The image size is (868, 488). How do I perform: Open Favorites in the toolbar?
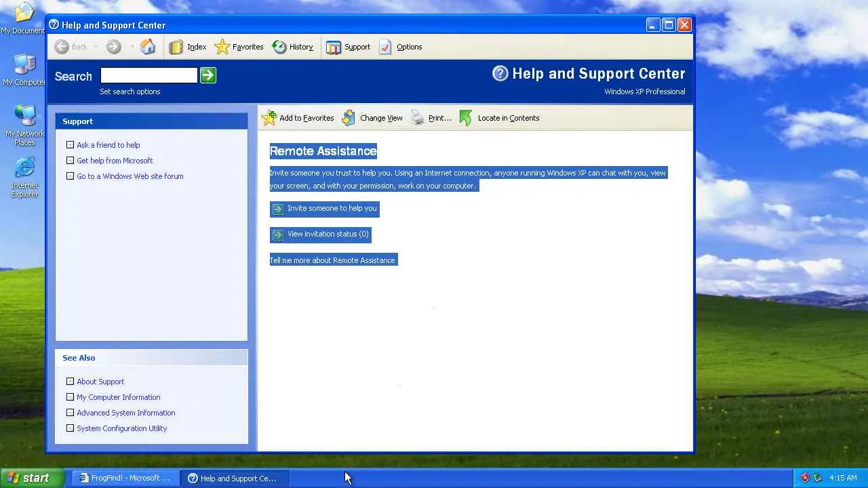(x=239, y=47)
